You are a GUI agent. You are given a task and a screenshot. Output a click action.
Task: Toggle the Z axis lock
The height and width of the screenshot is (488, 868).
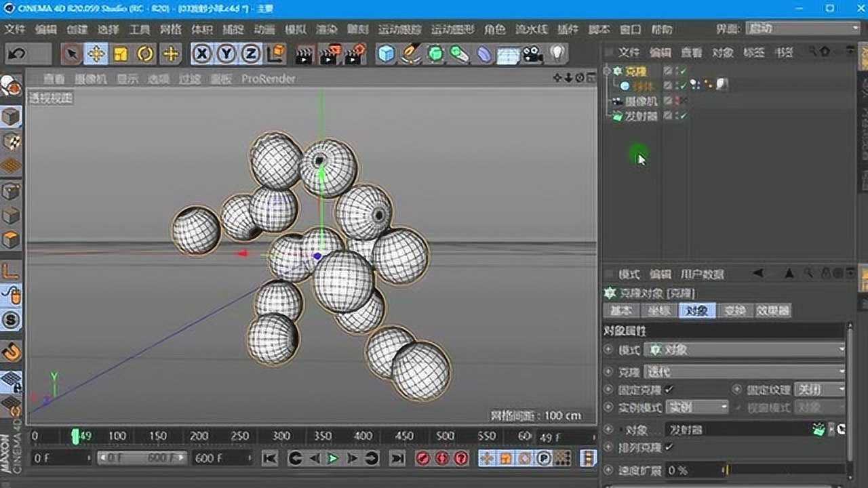pyautogui.click(x=251, y=54)
